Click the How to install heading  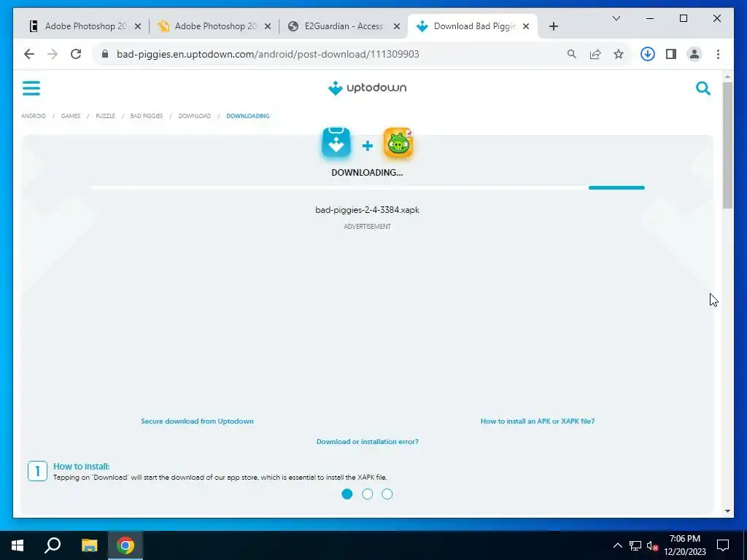click(82, 466)
